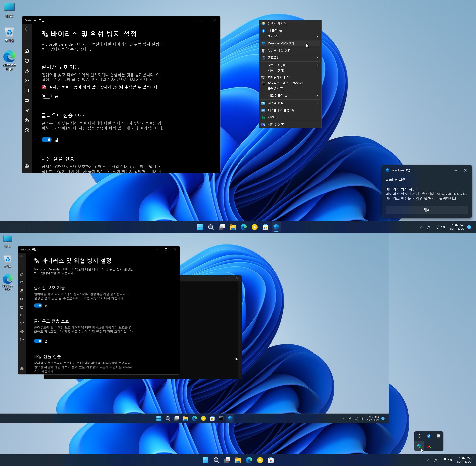
Task: Expand the 시스템 관리 submenu
Action: click(290, 103)
